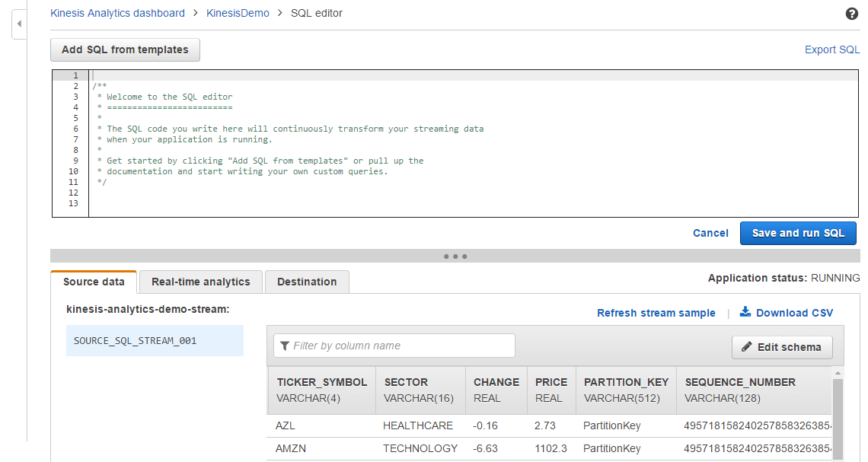
Task: Click the three-dot panel divider handle
Action: (455, 256)
